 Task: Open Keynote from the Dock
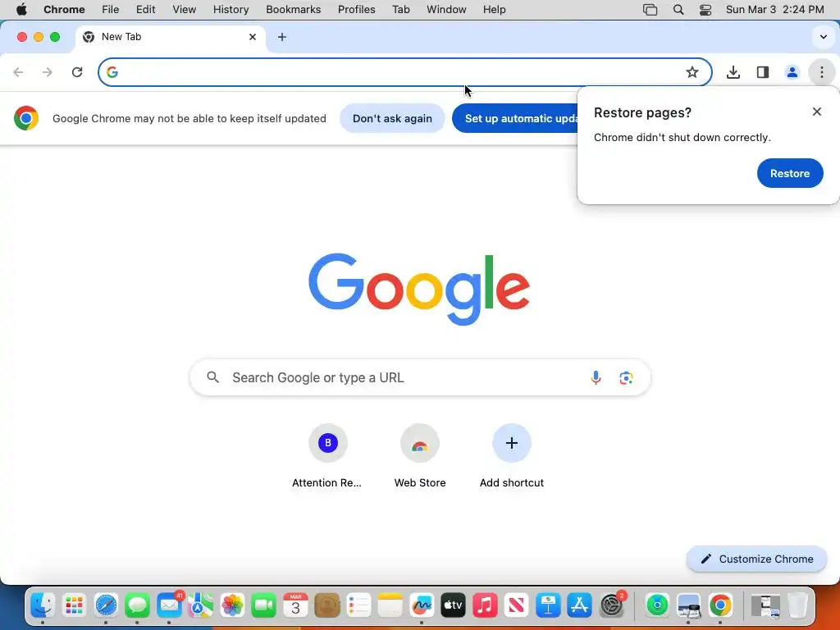(548, 605)
